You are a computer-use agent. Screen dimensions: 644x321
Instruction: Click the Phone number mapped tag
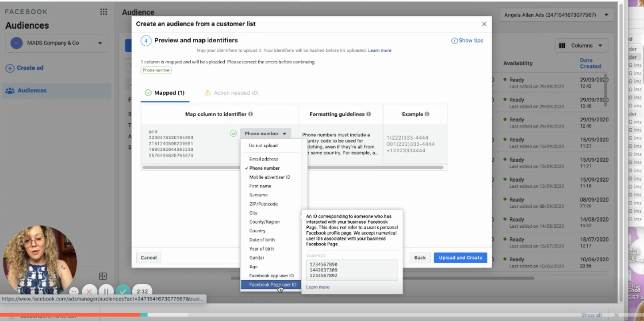point(156,70)
